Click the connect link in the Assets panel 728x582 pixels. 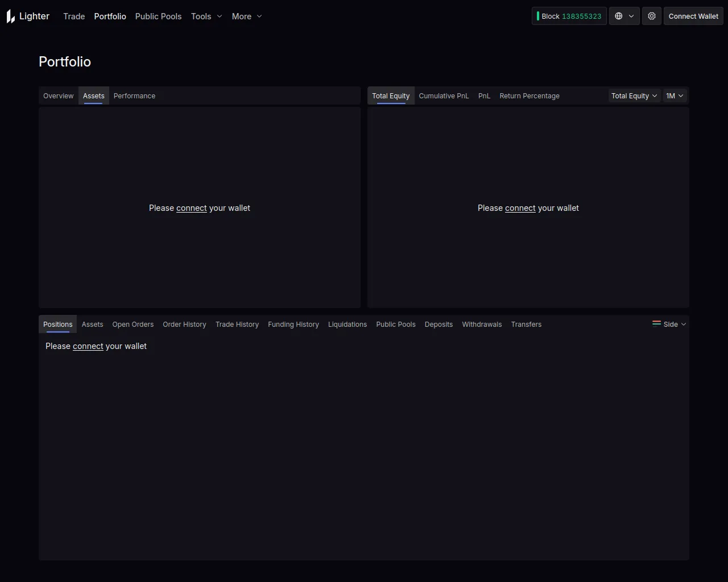pos(192,208)
